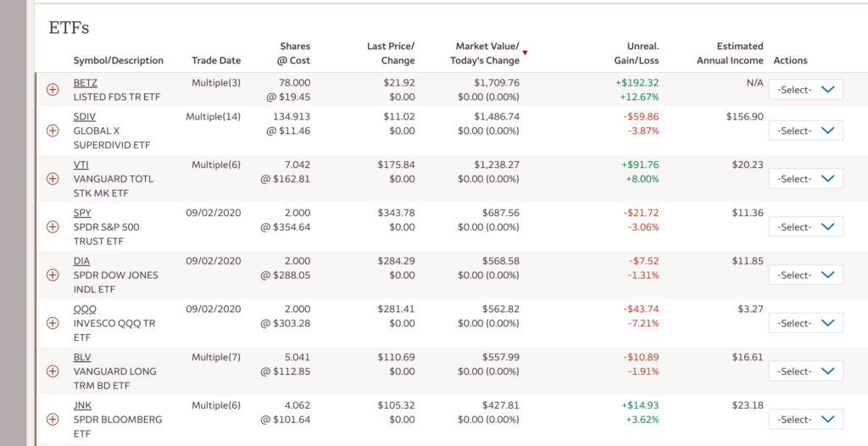Click the Symbol/Description column header
Viewport: 868px width, 446px height.
(x=118, y=61)
